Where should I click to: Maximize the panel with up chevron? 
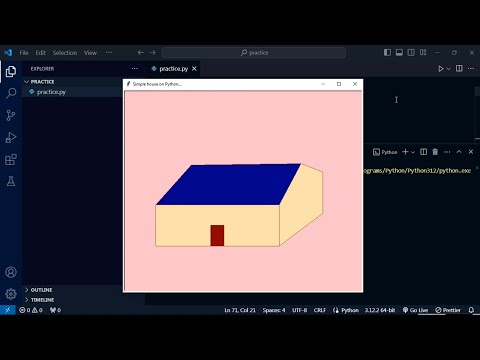point(459,152)
